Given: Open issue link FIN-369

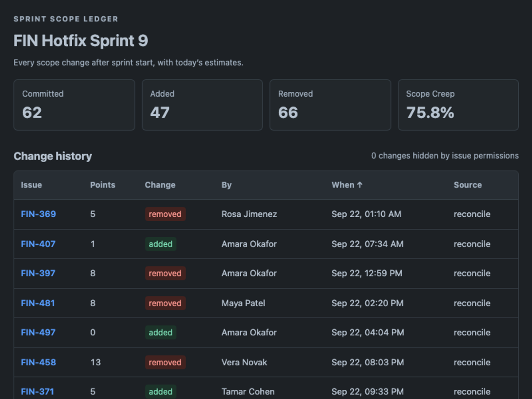Looking at the screenshot, I should tap(38, 214).
